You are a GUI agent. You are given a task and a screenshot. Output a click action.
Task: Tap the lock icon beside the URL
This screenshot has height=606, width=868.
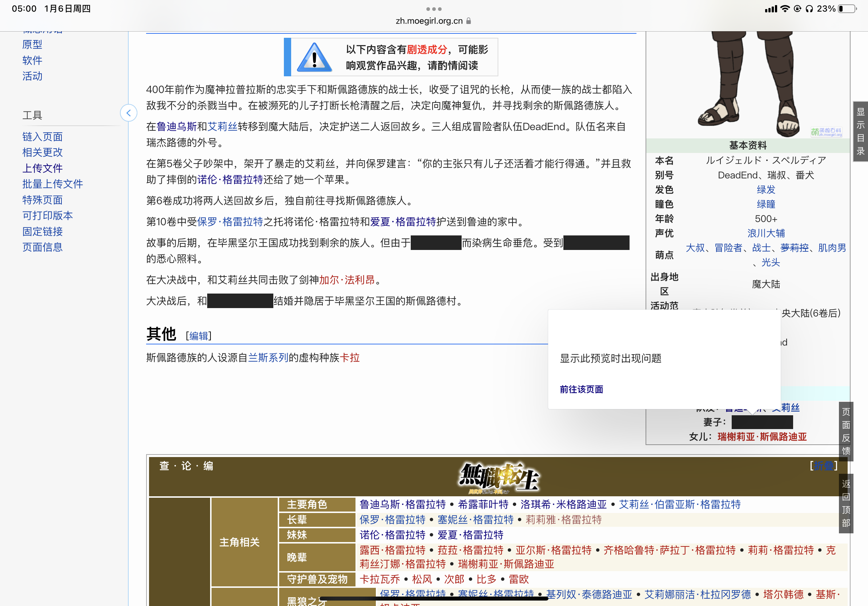(x=469, y=21)
